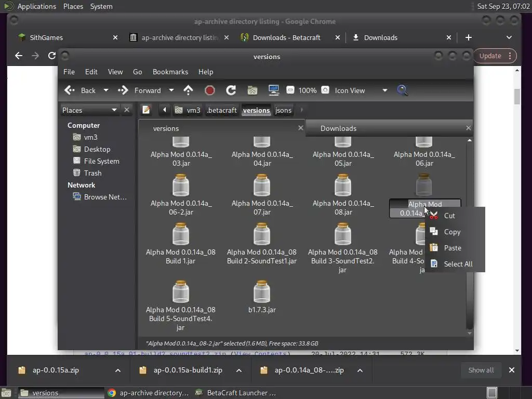Click the .betacraft path bar button
Image resolution: width=532 pixels, height=399 pixels.
(x=222, y=110)
